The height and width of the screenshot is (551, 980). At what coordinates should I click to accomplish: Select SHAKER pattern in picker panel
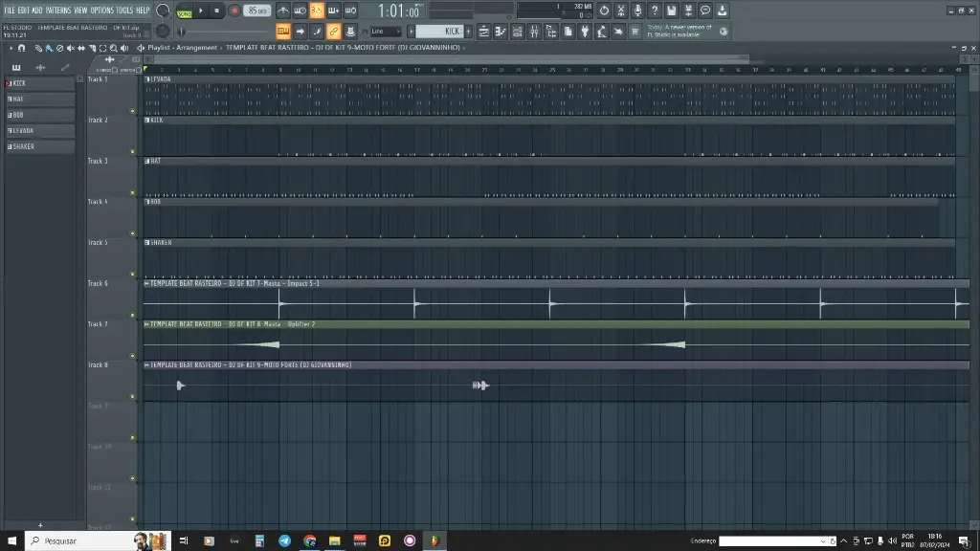tap(40, 146)
